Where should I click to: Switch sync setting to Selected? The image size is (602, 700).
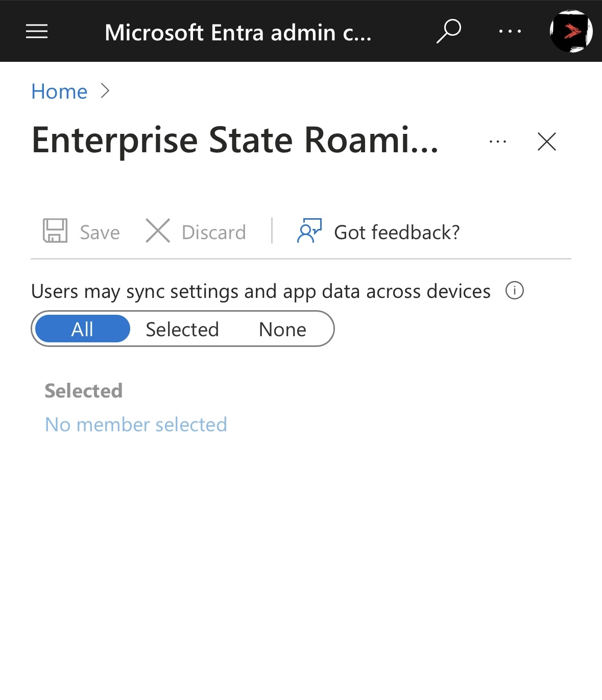tap(182, 329)
